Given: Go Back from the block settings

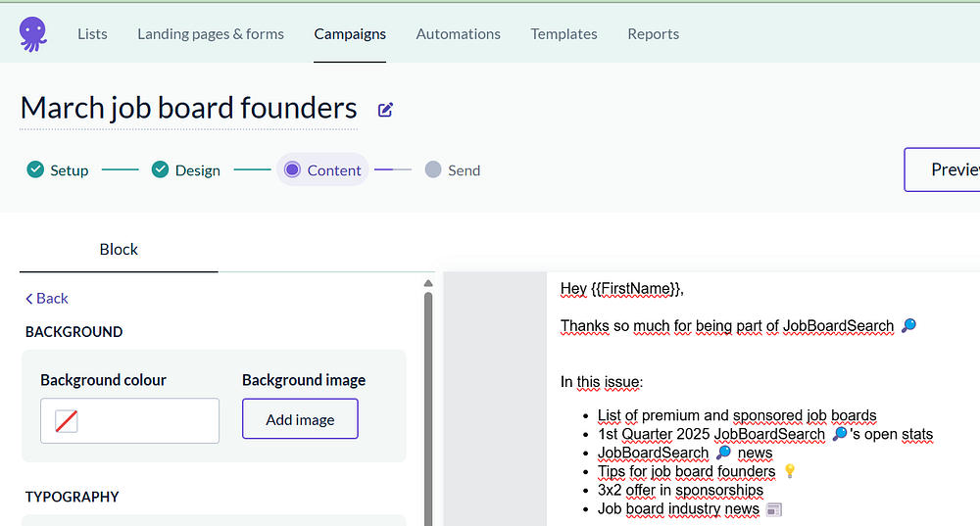Looking at the screenshot, I should (47, 298).
